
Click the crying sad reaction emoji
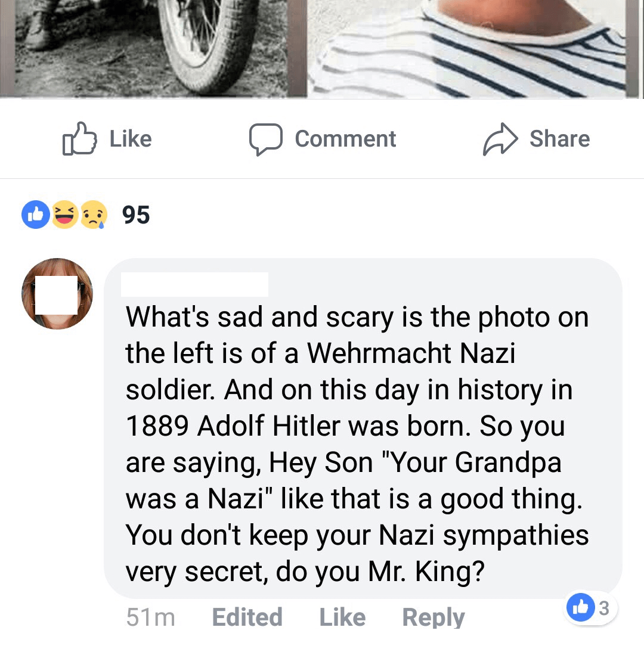[x=94, y=215]
